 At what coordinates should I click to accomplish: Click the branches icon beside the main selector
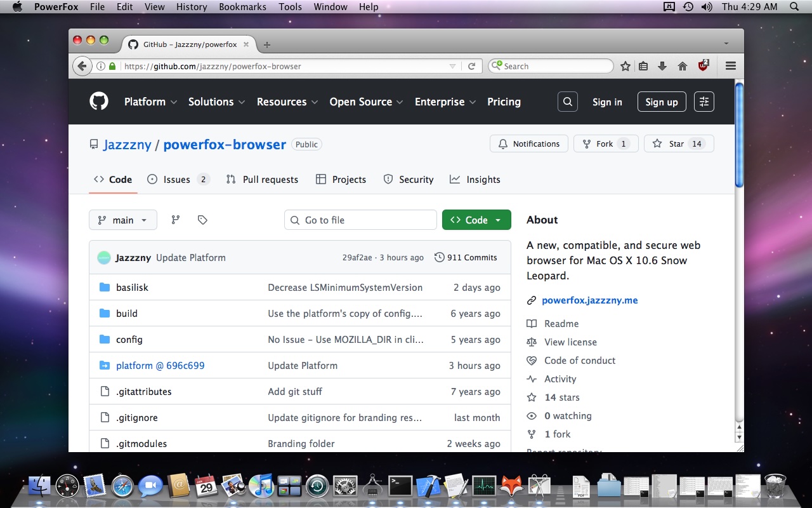coord(175,219)
